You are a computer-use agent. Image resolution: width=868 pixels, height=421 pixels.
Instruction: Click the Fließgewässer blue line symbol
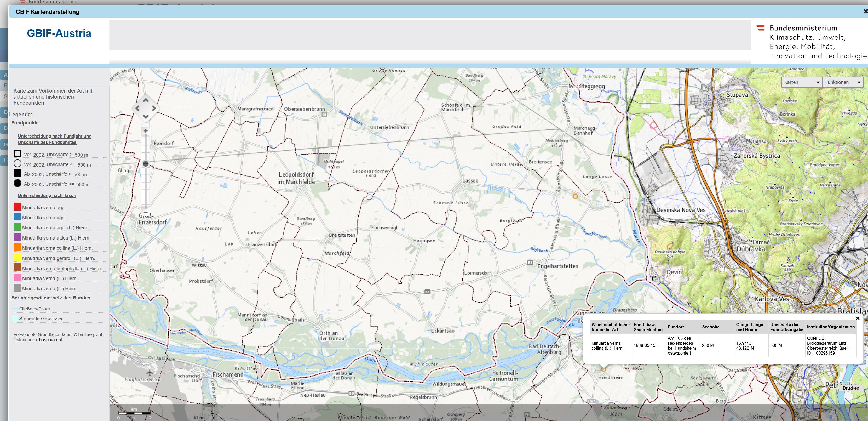click(15, 309)
